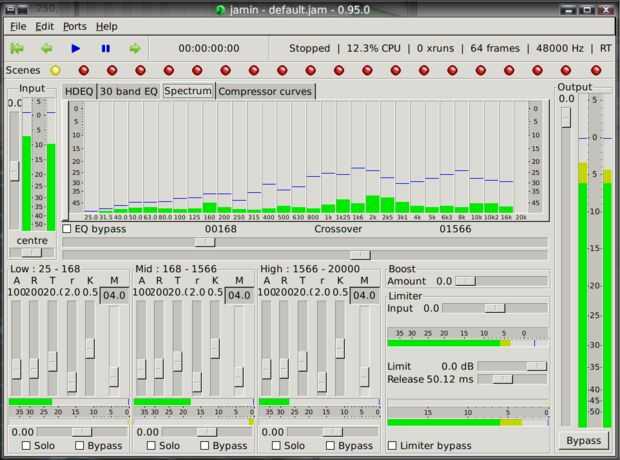
Task: Select the second red scene button
Action: click(112, 70)
